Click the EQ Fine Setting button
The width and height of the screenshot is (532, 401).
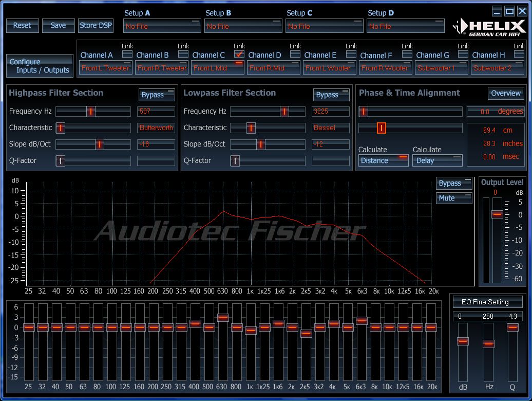[x=485, y=302]
